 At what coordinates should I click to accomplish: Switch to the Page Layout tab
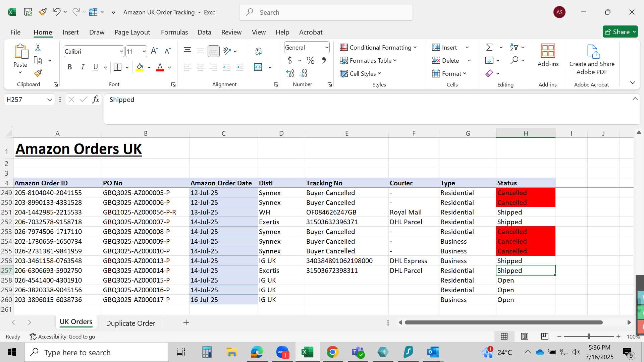tap(132, 32)
